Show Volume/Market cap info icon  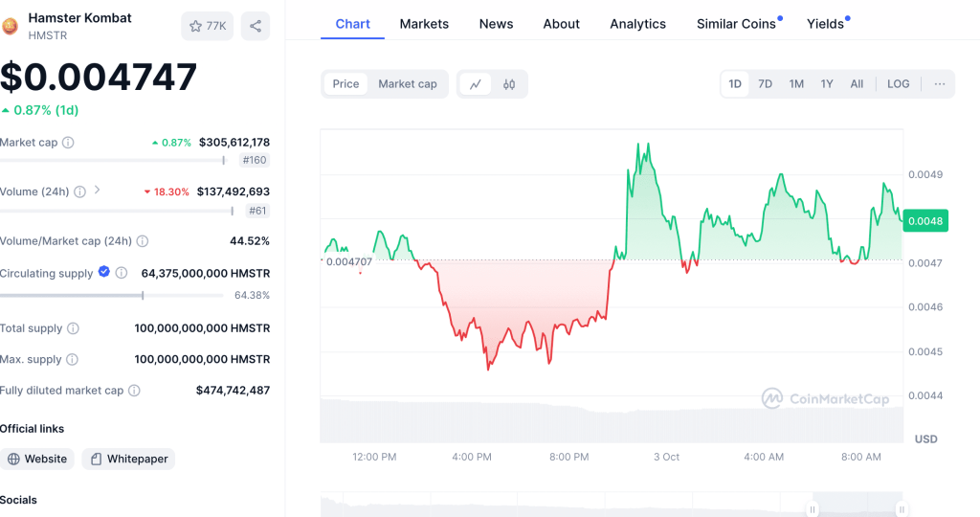(x=143, y=241)
